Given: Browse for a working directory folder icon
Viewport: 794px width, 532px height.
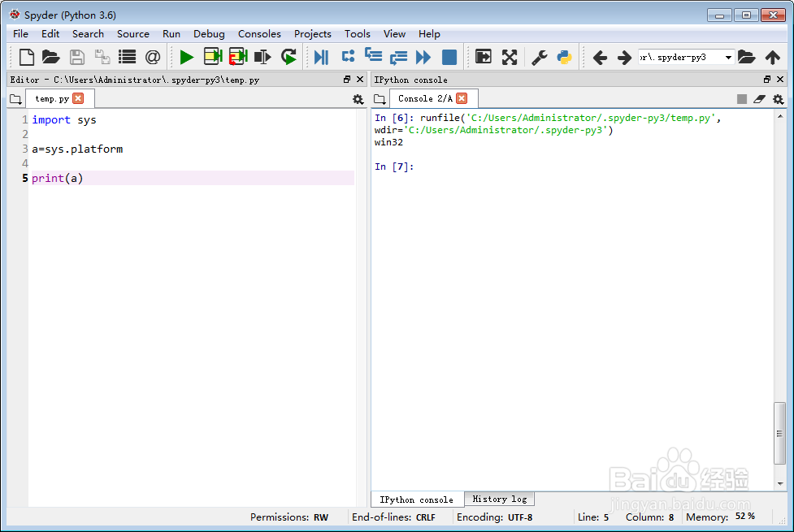Looking at the screenshot, I should [746, 57].
